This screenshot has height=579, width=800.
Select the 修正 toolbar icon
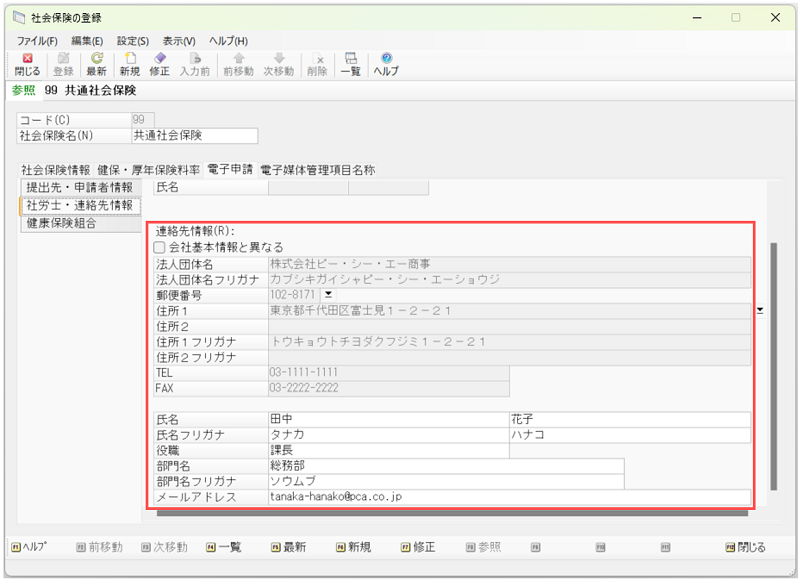159,64
